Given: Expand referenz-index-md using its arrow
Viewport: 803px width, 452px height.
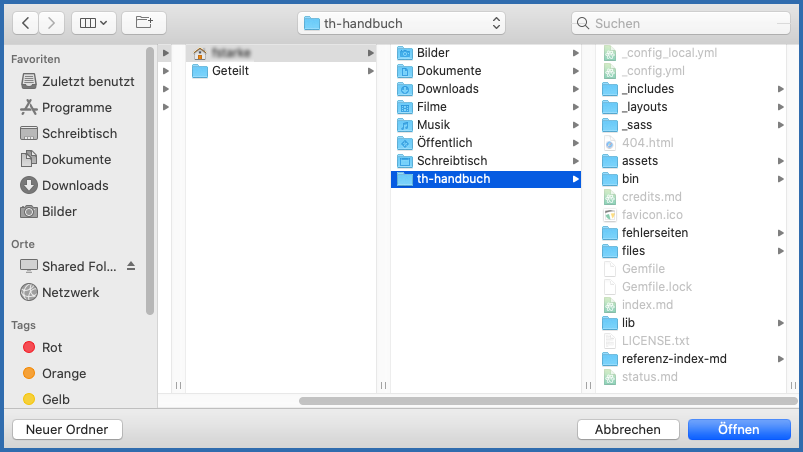Looking at the screenshot, I should (x=780, y=359).
